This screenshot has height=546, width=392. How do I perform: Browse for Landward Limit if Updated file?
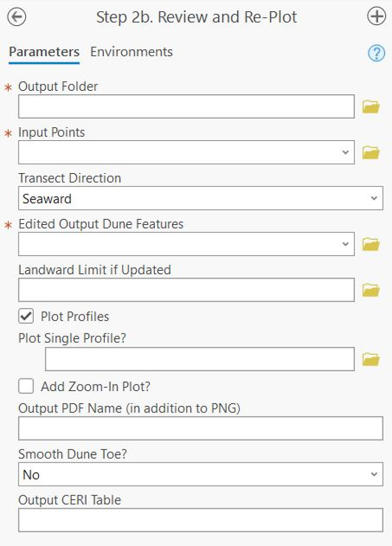tap(371, 290)
